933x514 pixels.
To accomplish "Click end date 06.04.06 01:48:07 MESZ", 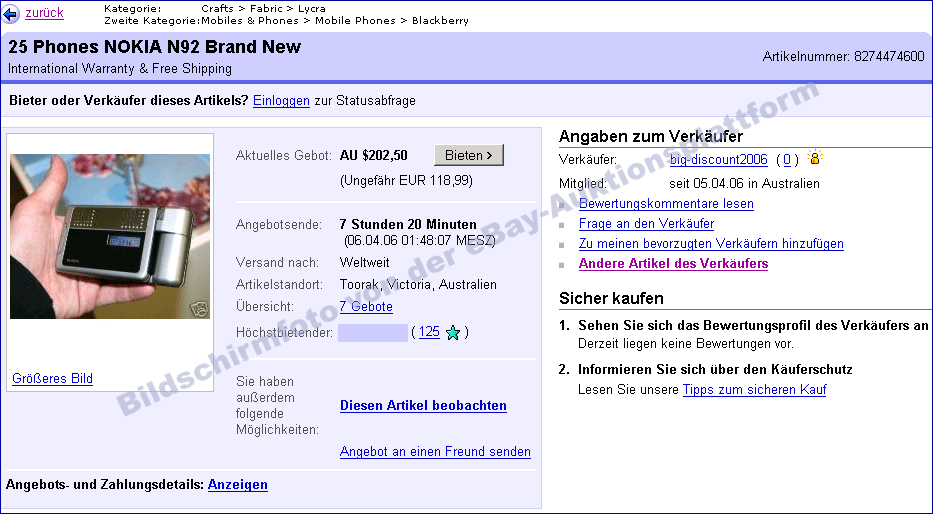I will pos(419,241).
